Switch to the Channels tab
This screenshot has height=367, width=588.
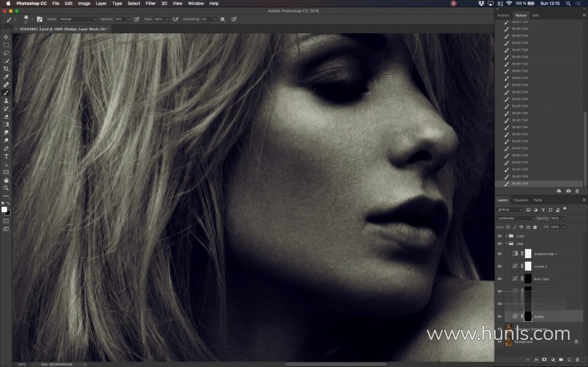tap(521, 200)
